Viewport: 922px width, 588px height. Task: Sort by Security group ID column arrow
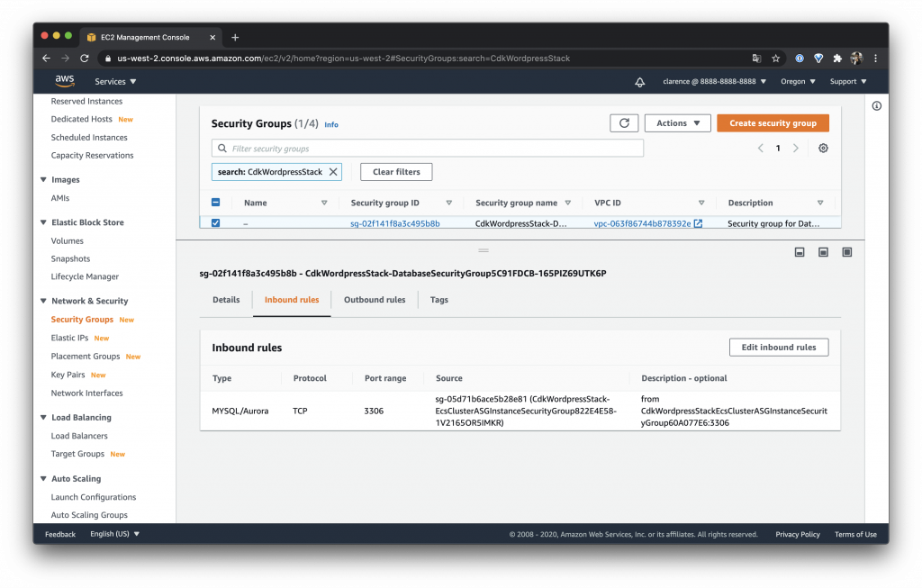[448, 203]
